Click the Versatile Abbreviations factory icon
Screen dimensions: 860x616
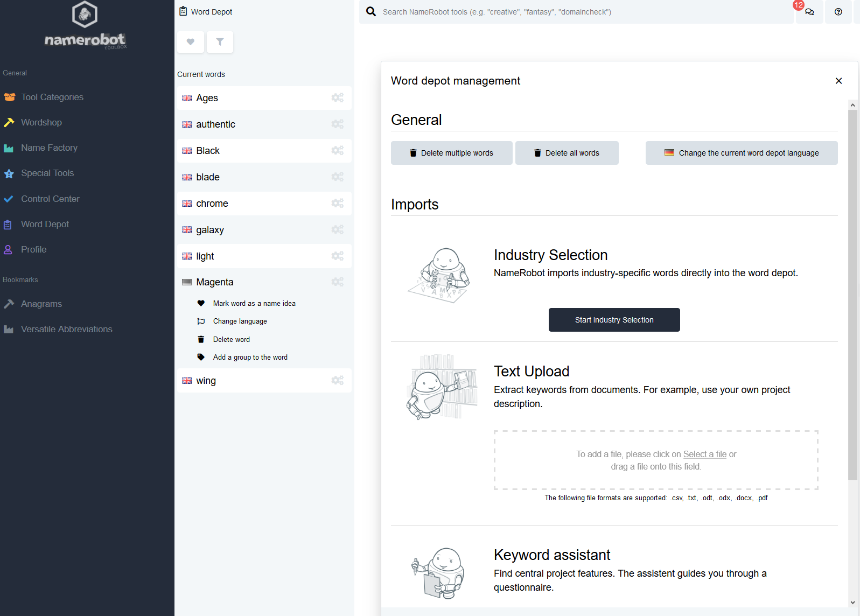[9, 329]
